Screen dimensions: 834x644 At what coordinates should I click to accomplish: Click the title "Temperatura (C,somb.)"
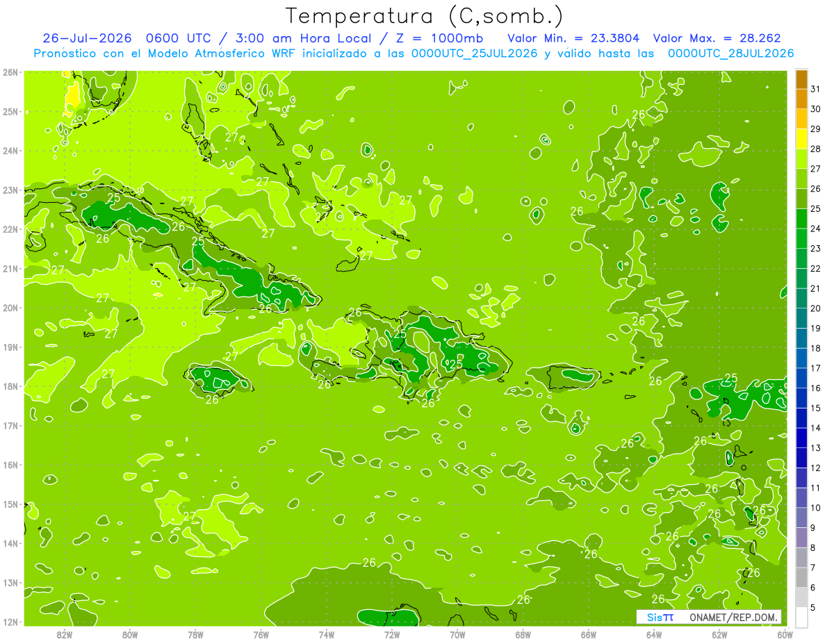click(425, 15)
